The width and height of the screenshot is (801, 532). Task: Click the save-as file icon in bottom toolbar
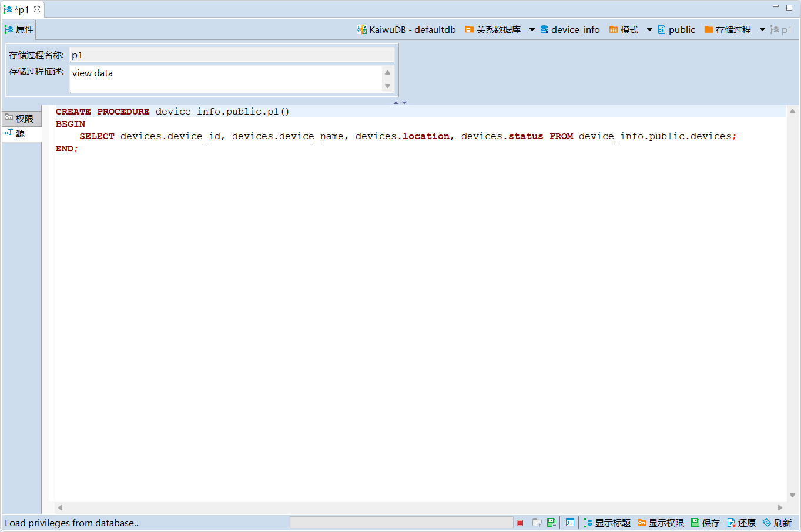[551, 523]
